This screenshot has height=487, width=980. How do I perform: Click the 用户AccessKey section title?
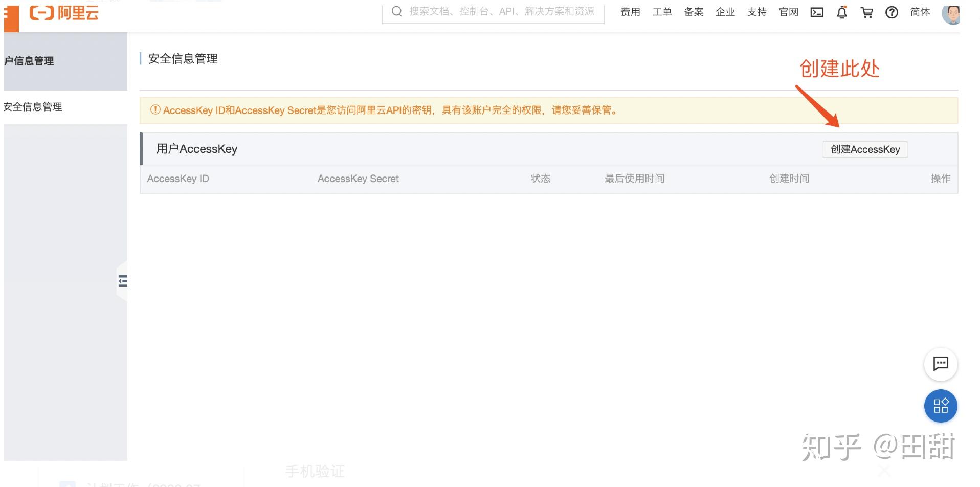pyautogui.click(x=197, y=149)
